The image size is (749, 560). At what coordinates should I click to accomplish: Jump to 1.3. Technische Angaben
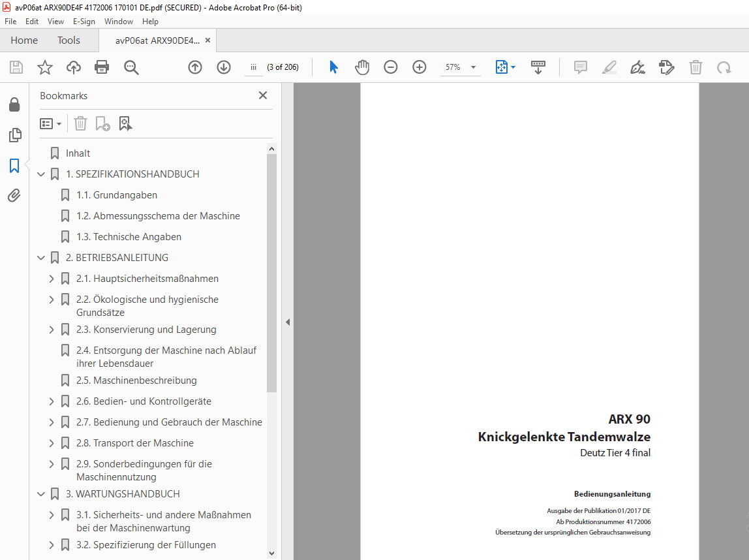click(129, 237)
